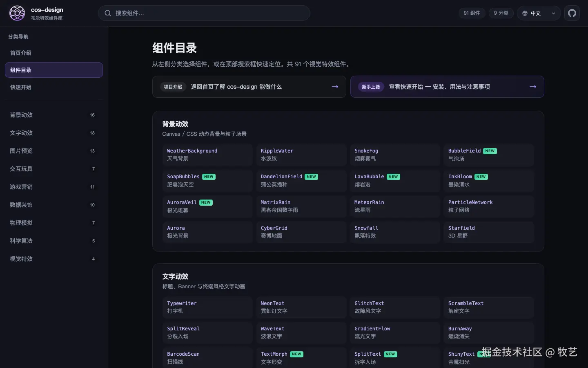
Task: Open the TextMorph component card
Action: click(x=301, y=358)
